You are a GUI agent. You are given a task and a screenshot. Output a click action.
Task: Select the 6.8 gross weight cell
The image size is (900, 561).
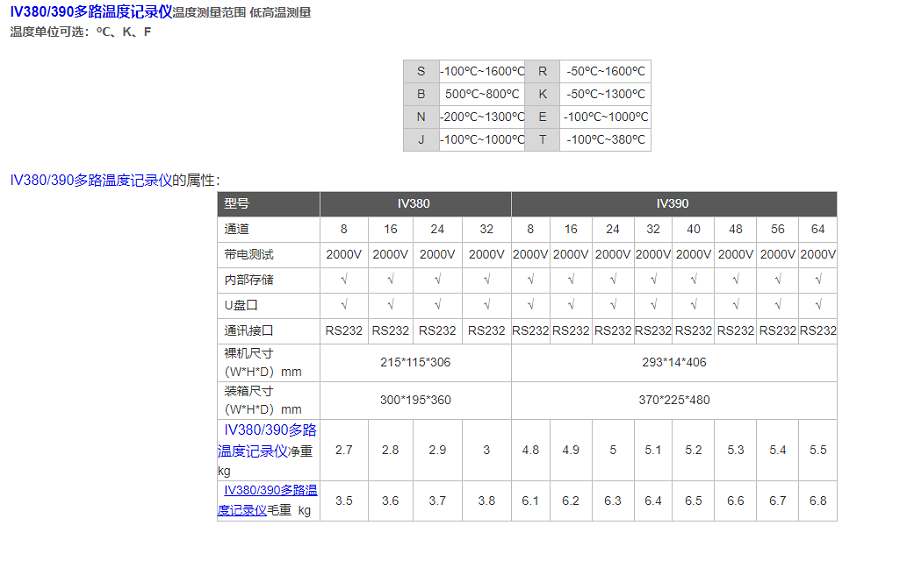click(817, 501)
